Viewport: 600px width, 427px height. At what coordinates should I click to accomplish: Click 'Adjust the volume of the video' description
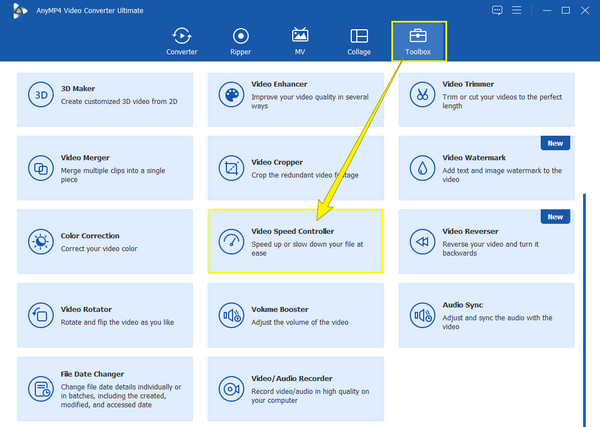(x=300, y=322)
